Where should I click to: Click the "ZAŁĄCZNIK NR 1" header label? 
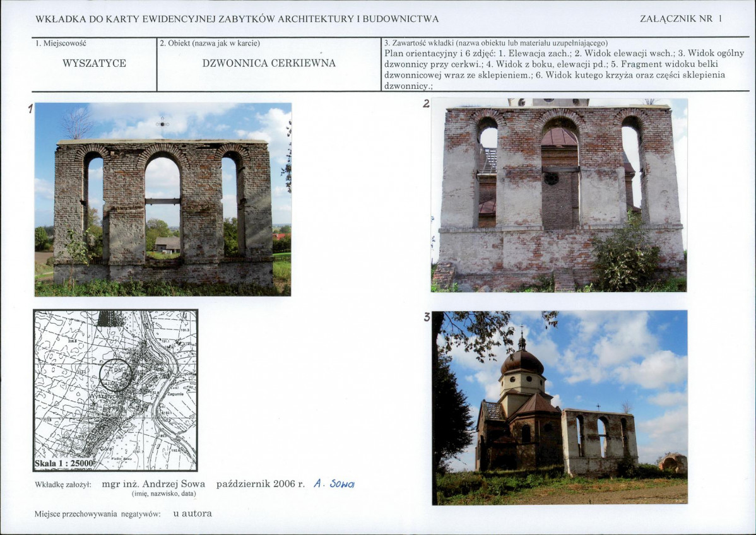pyautogui.click(x=680, y=19)
